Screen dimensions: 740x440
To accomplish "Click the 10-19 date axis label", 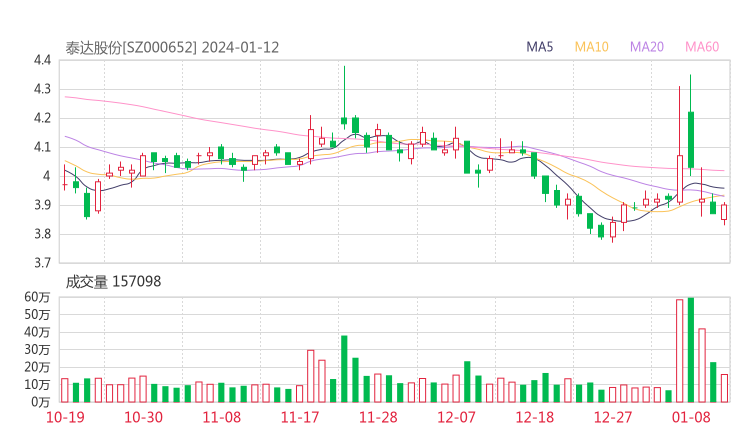I will pyautogui.click(x=65, y=417).
